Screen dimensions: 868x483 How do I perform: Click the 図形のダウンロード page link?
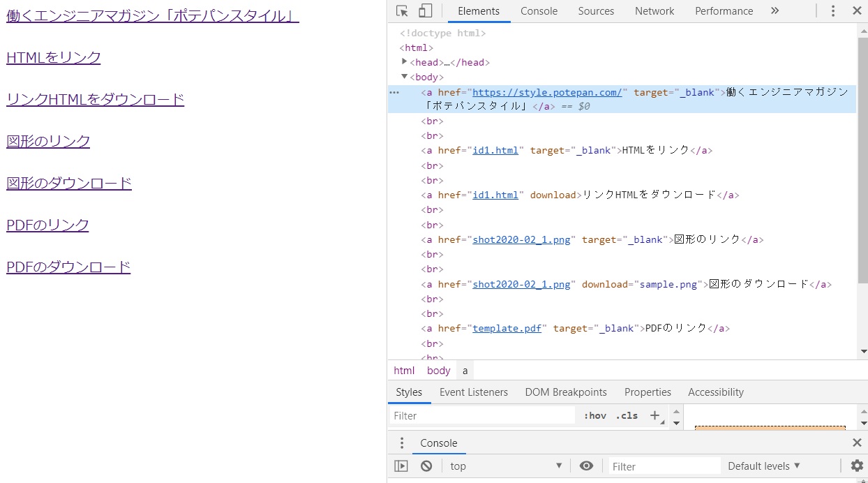[69, 183]
